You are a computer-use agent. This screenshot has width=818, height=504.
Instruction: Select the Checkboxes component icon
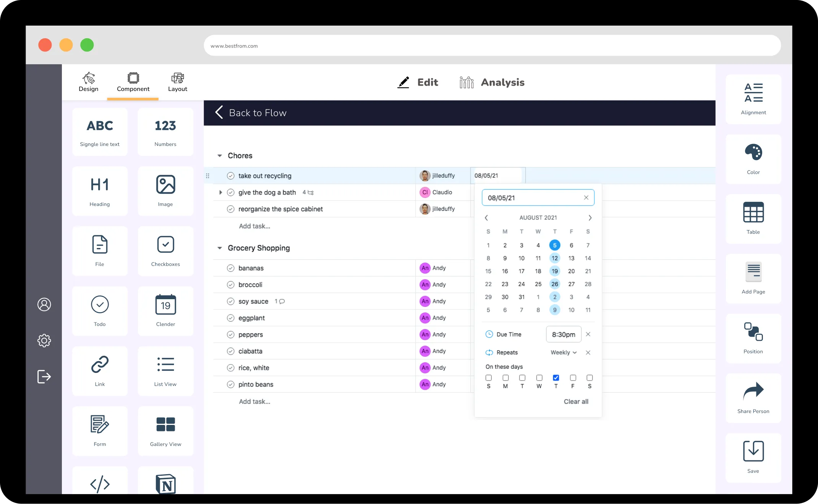[166, 245]
